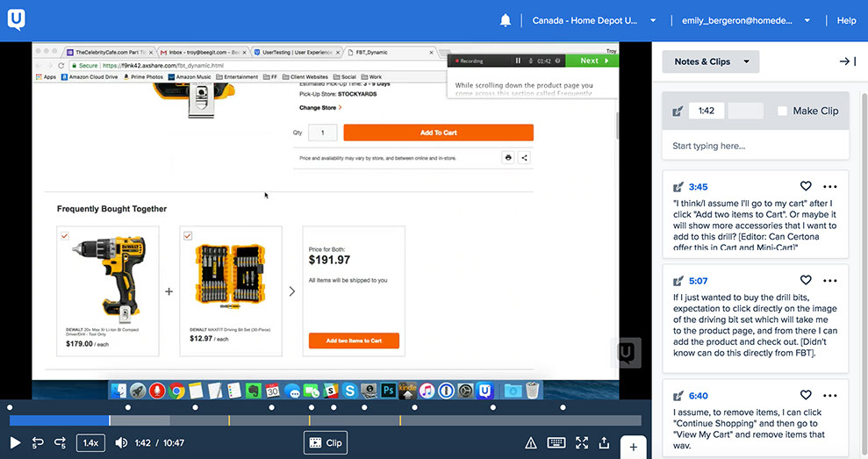868x459 pixels.
Task: Mute the video volume
Action: (x=121, y=443)
